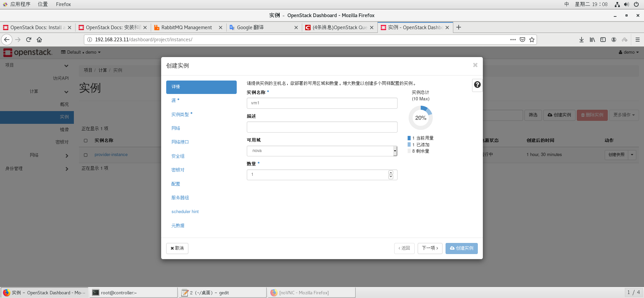Select the 网络 wizard step
Viewport: 644px width, 298px height.
[x=176, y=128]
